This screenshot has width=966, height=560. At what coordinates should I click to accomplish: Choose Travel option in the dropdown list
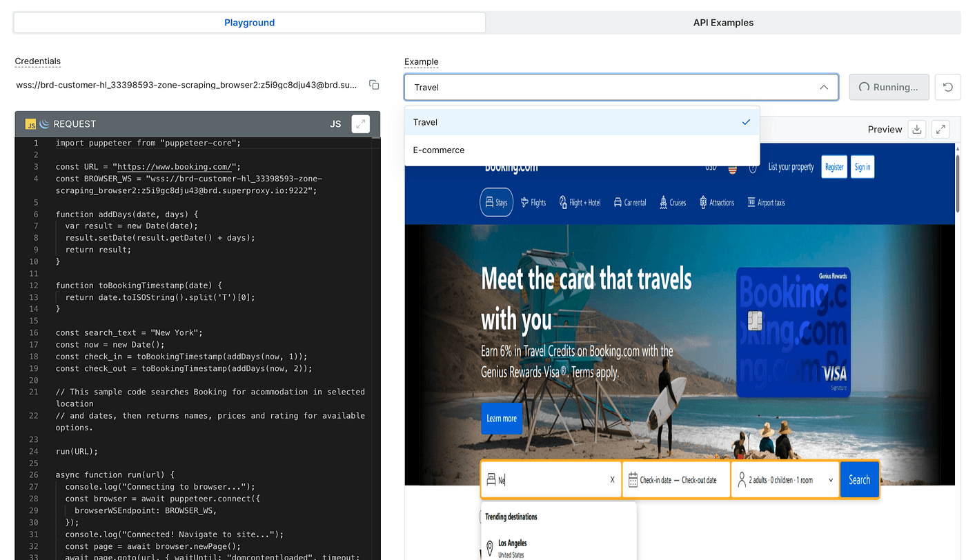(426, 122)
